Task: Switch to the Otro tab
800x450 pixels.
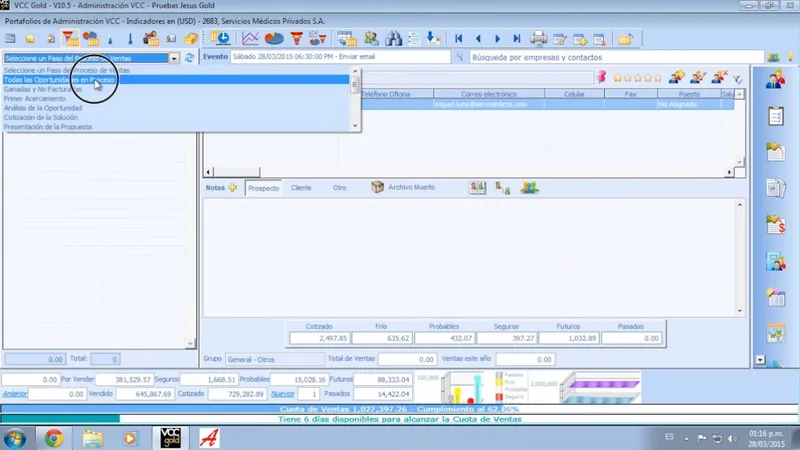Action: click(339, 188)
